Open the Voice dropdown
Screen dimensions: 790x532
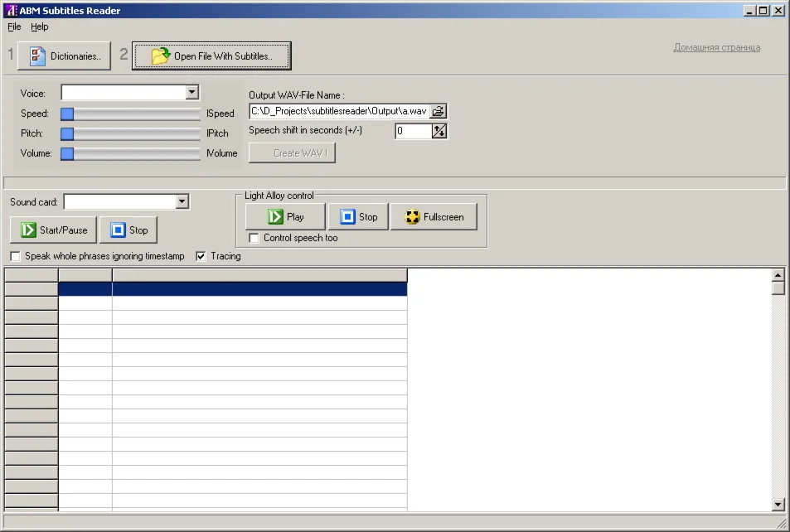(x=192, y=92)
